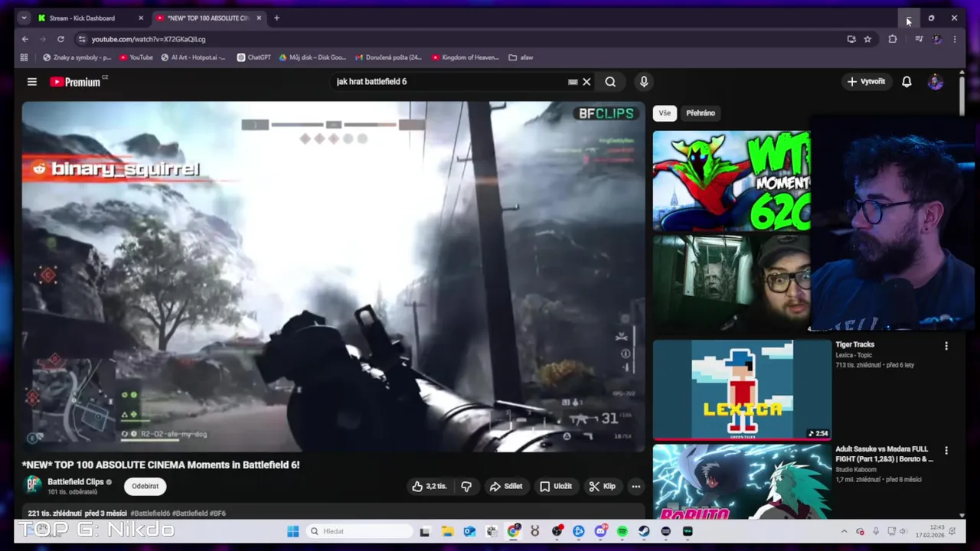Viewport: 980px width, 551px height.
Task: Click the Chrome address bar URL
Action: click(149, 39)
